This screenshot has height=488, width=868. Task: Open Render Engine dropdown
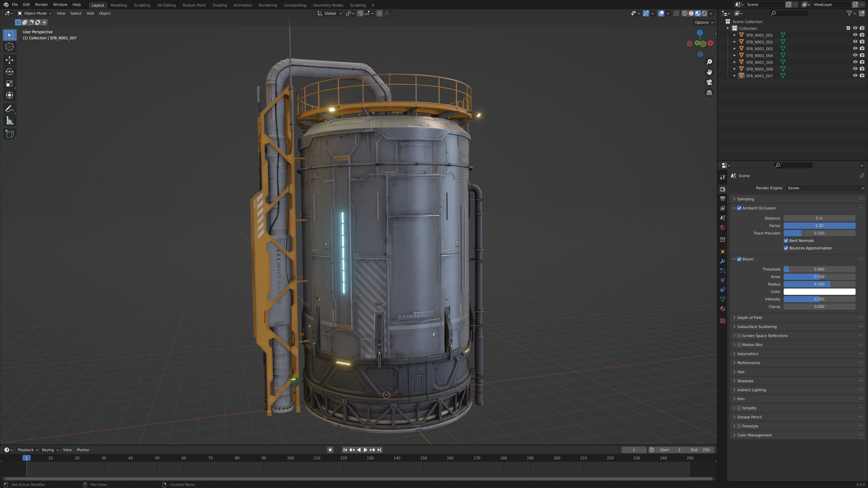tap(826, 188)
